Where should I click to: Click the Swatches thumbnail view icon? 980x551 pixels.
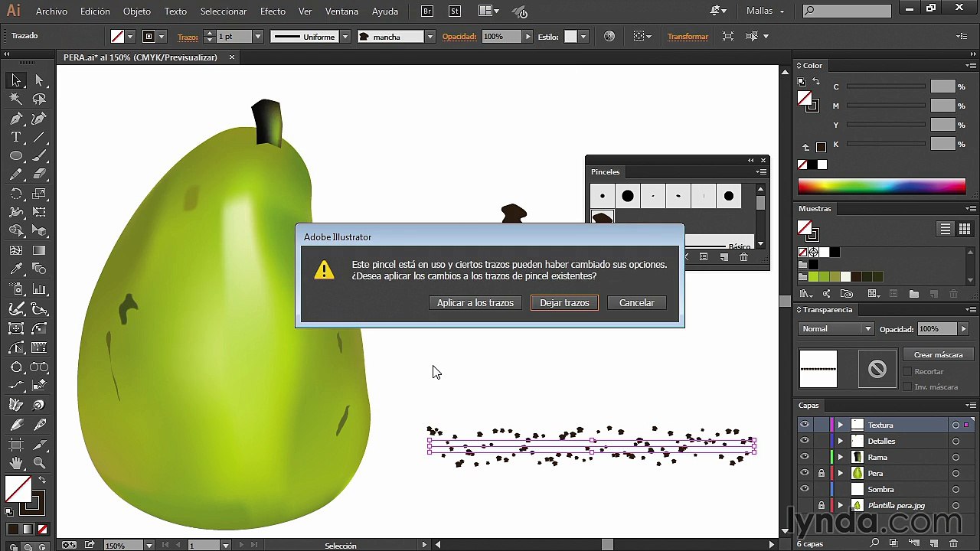[x=964, y=230]
